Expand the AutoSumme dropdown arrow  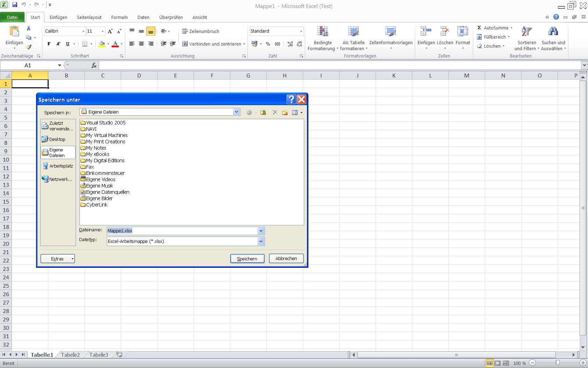click(x=511, y=28)
